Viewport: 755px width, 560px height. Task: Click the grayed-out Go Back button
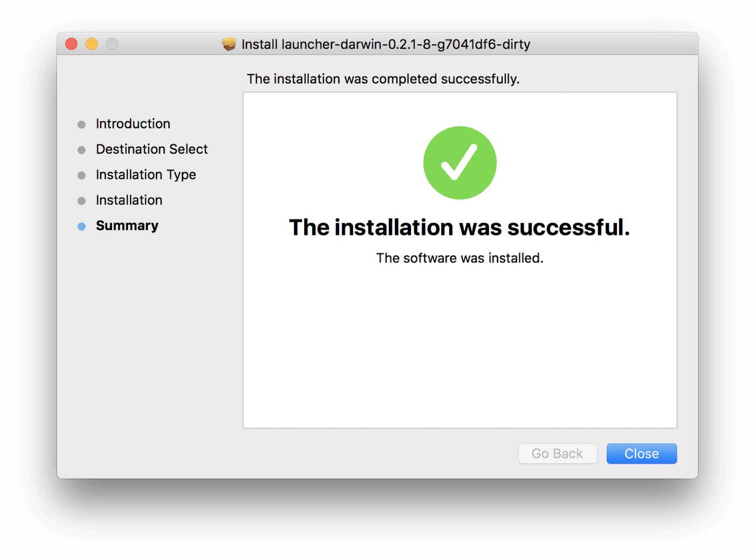tap(558, 453)
